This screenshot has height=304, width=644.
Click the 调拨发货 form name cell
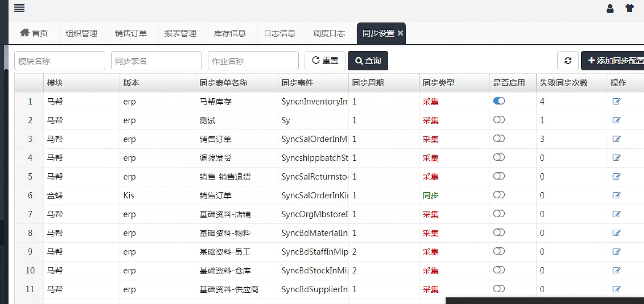[x=237, y=158]
